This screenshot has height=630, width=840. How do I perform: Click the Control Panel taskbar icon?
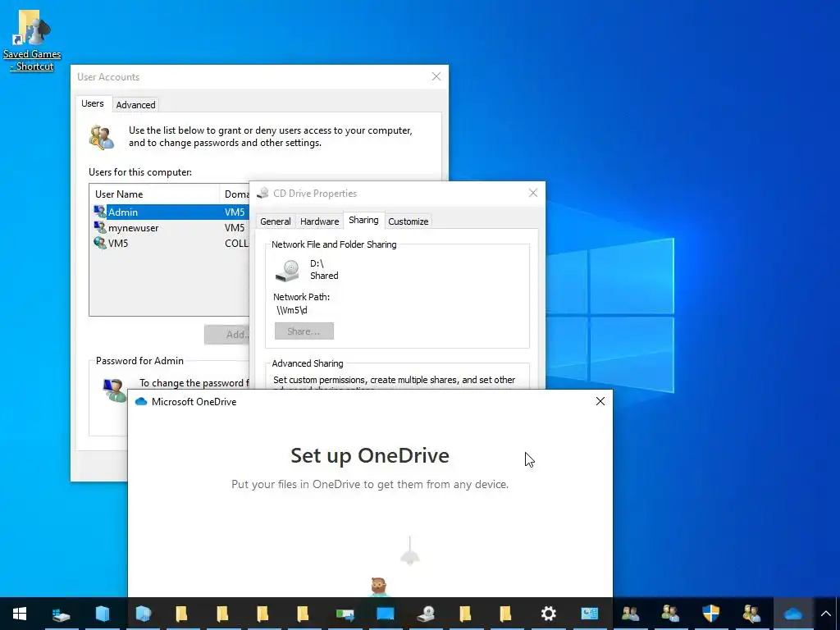[x=589, y=614]
